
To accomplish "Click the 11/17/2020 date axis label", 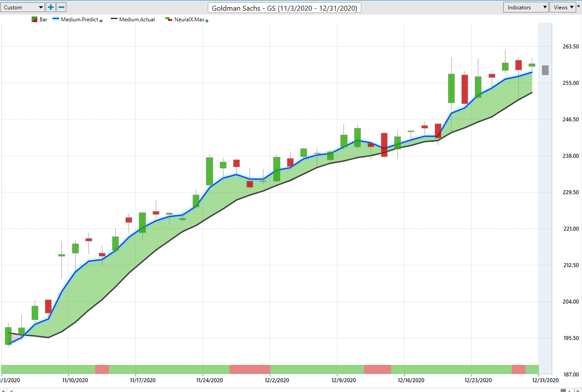I will tap(142, 380).
